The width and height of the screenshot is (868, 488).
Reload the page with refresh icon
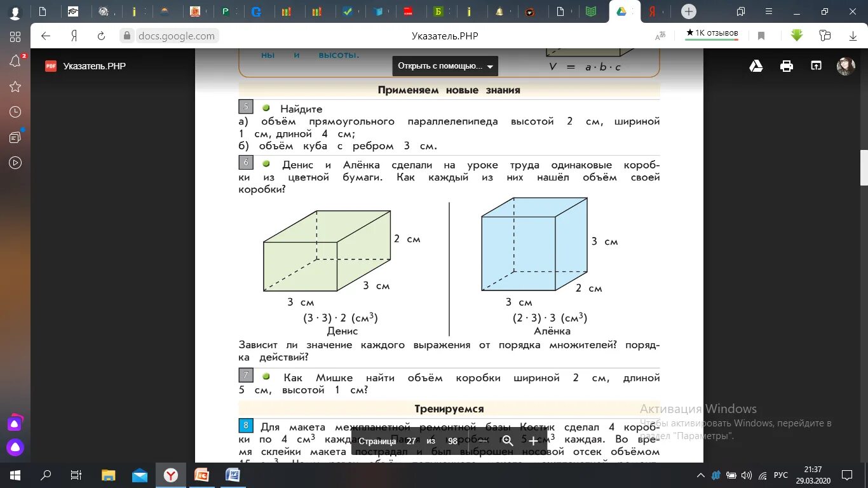[101, 36]
